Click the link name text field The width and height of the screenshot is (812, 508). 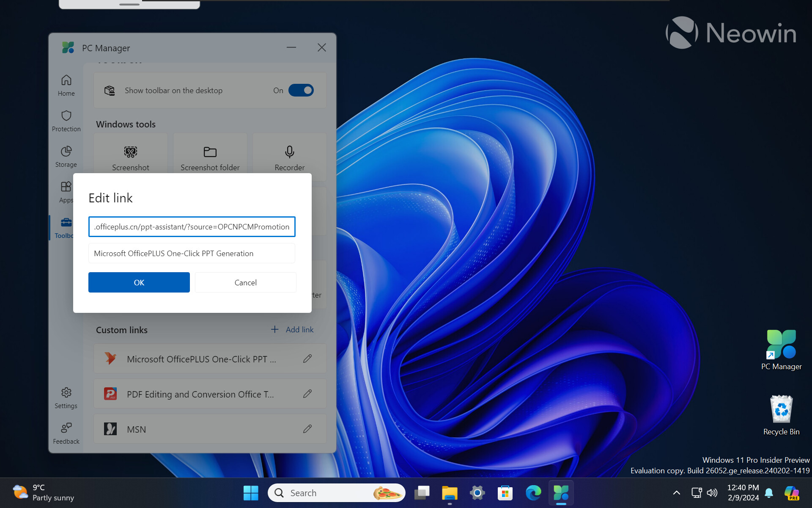[192, 253]
